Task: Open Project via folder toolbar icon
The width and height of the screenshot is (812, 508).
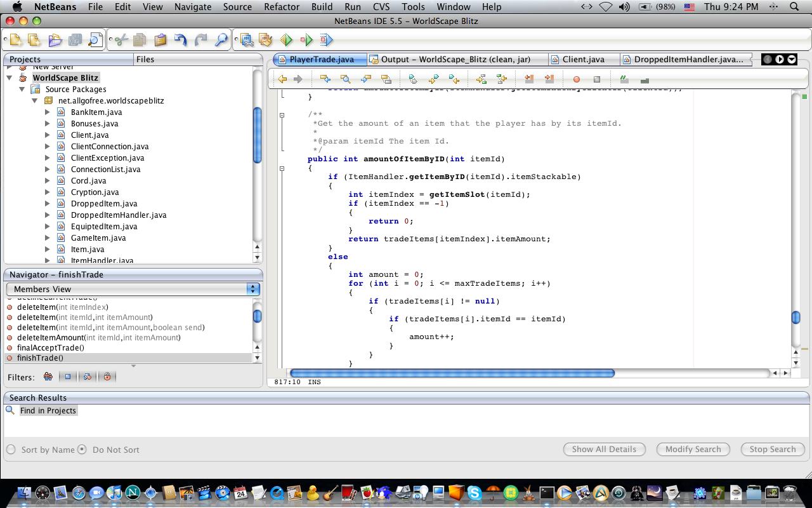Action: [x=55, y=40]
